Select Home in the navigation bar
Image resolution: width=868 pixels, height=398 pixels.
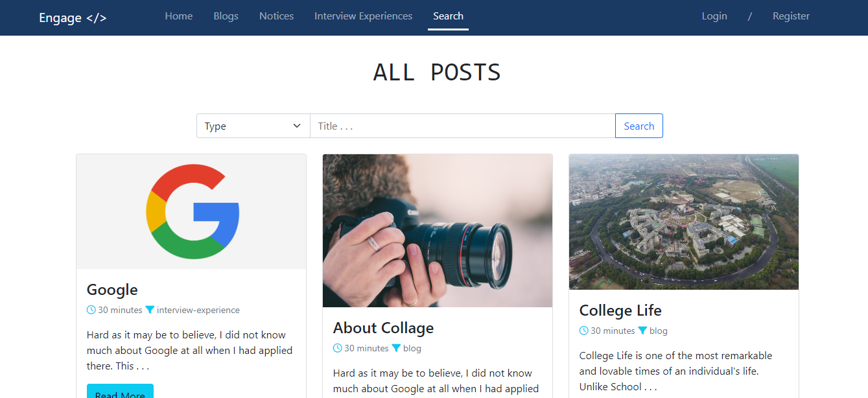coord(178,16)
